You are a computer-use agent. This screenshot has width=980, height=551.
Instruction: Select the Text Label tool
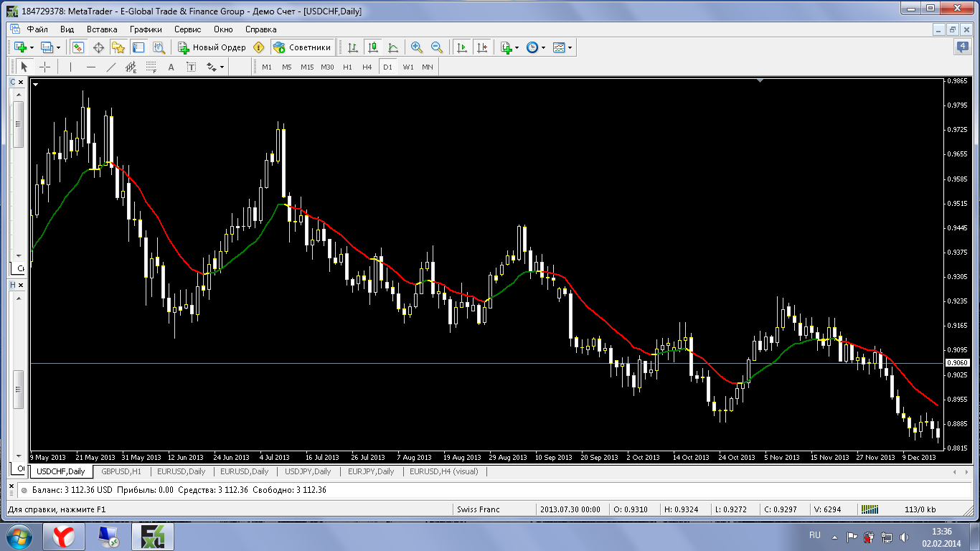(191, 67)
